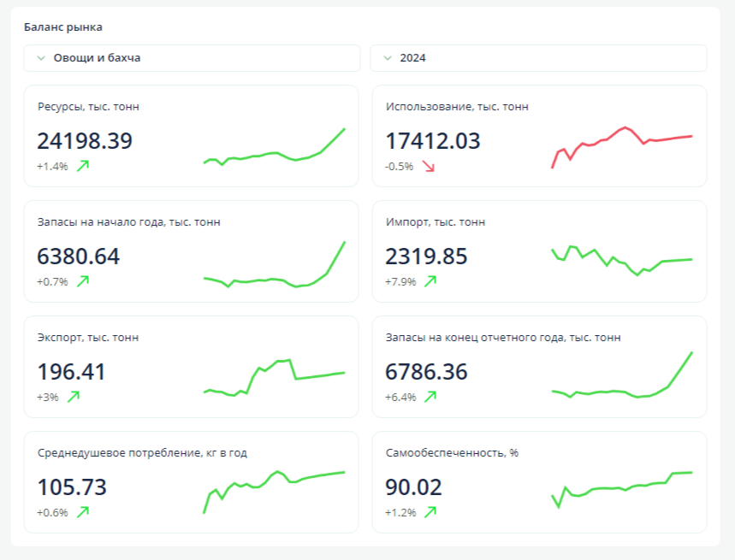Click the trend arrow beside +0.6% in Среднедушевое потребление

point(83,512)
